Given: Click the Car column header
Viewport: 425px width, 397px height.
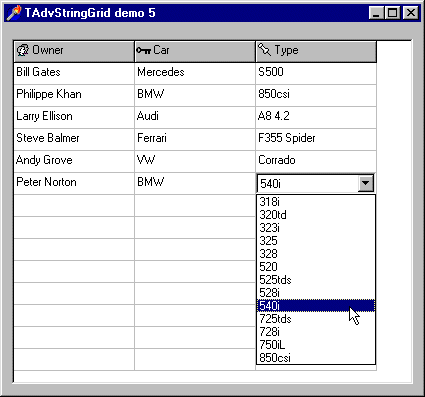Looking at the screenshot, I should [x=195, y=51].
